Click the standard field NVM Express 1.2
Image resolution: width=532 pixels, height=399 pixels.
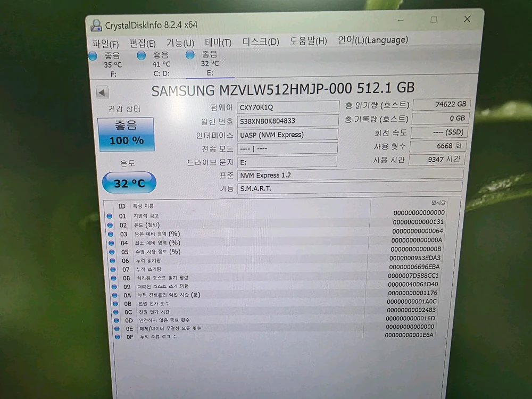pyautogui.click(x=350, y=174)
